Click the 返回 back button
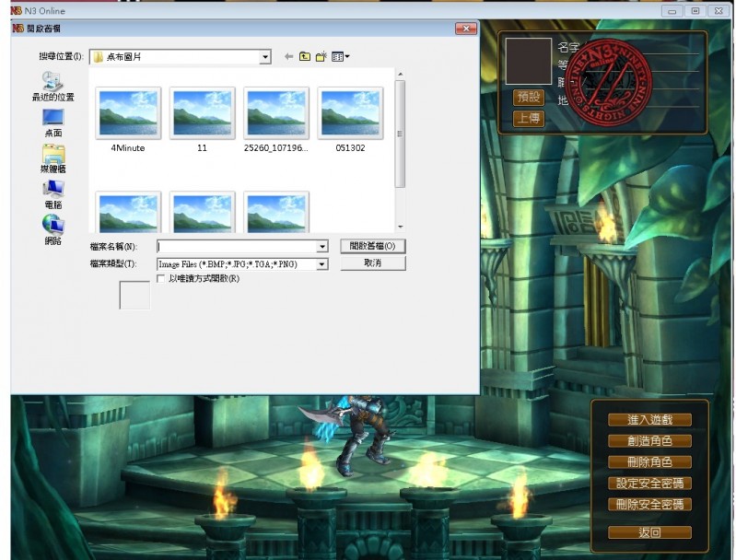Viewport: 736px width, 560px height. 649,532
